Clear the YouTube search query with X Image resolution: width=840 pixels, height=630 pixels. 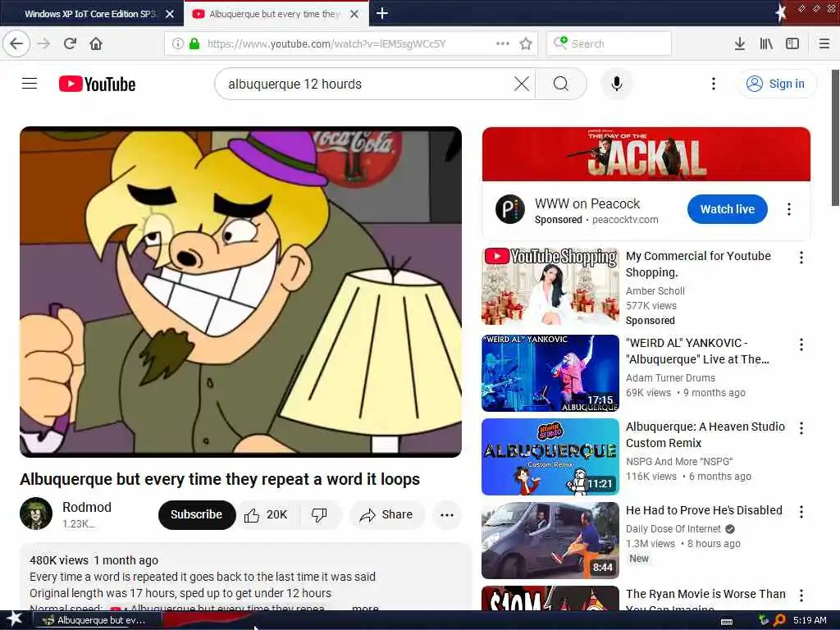pos(521,84)
